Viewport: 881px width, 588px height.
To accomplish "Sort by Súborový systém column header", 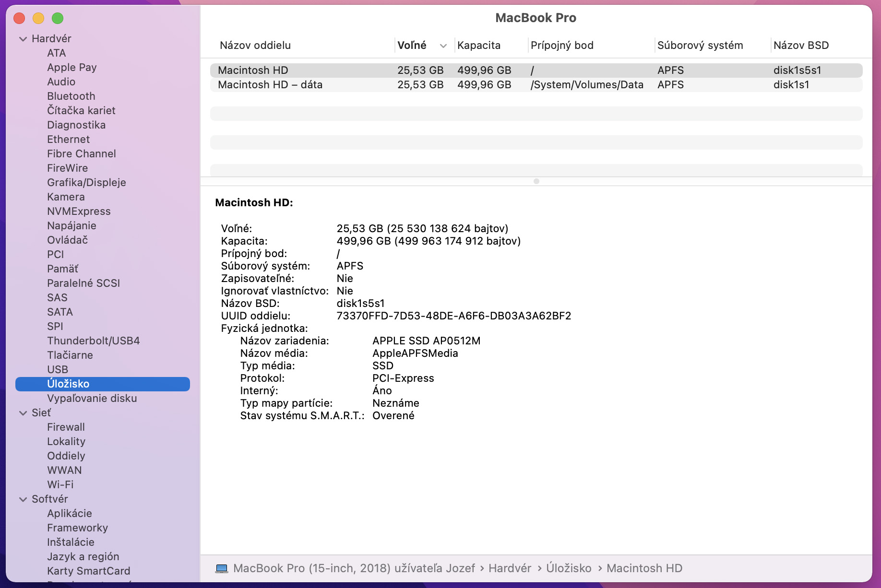I will tap(700, 46).
